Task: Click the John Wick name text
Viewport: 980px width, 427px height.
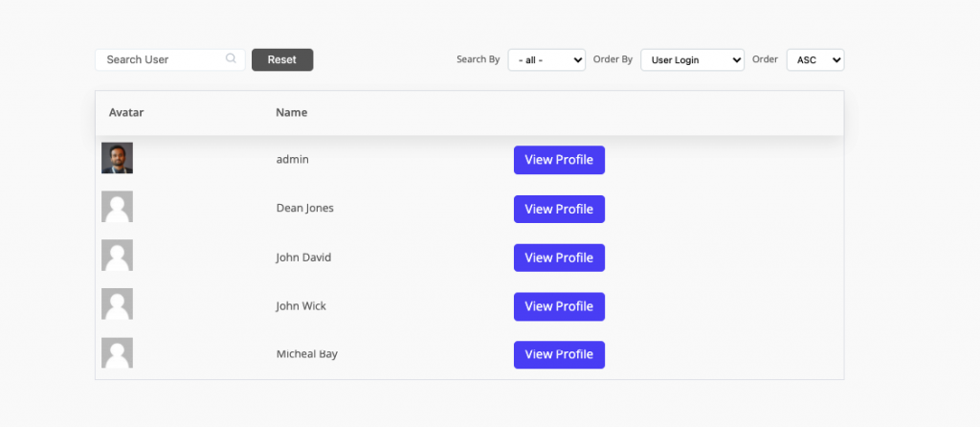Action: click(x=301, y=306)
